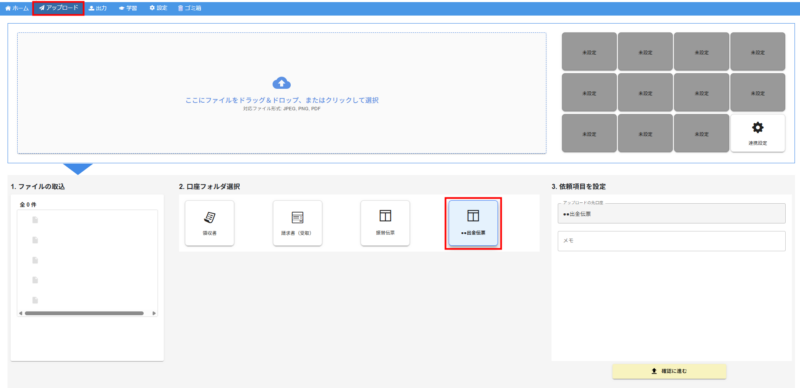The height and width of the screenshot is (388, 800).
Task: Switch to the 出力 output tab
Action: [97, 9]
